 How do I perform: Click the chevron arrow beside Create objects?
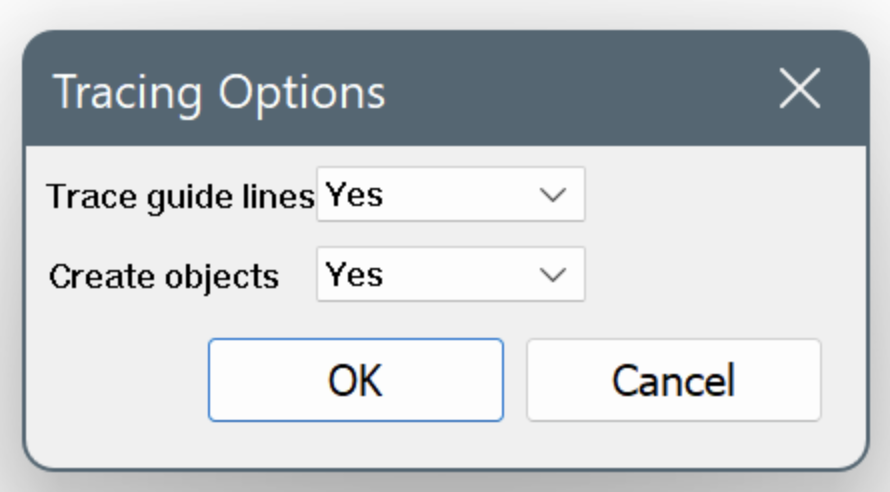[x=553, y=275]
